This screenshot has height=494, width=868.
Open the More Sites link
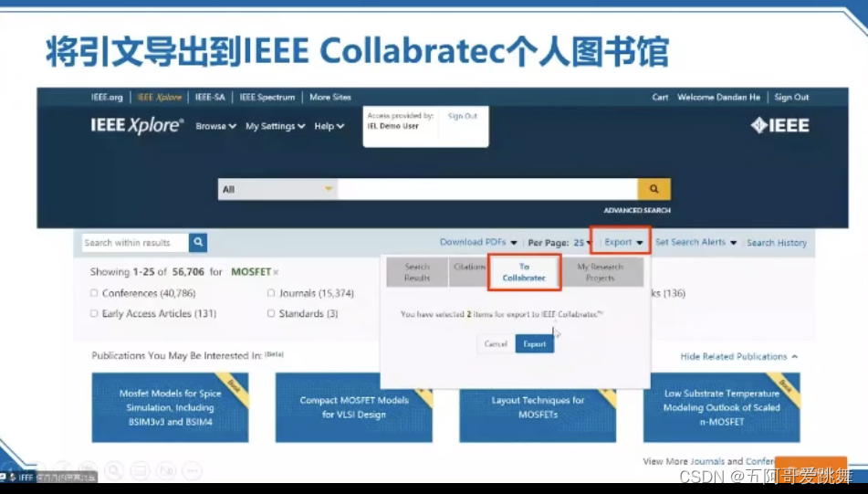[x=330, y=98]
